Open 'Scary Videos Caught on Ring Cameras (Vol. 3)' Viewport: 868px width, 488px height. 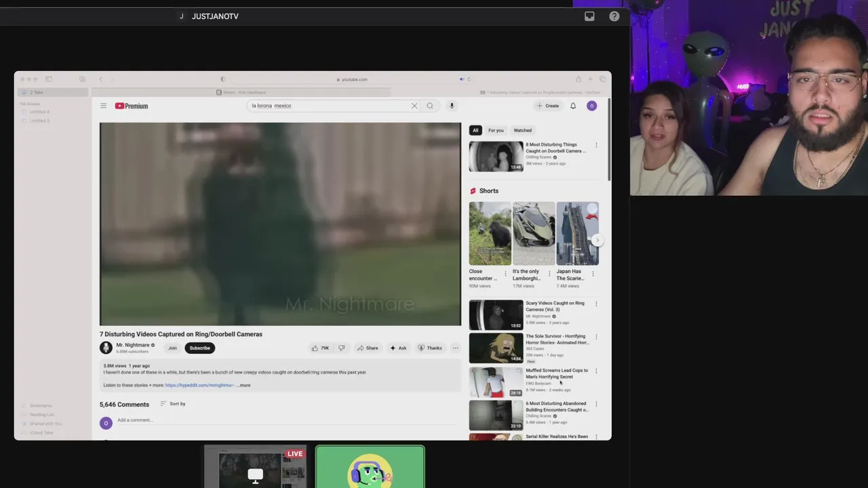[x=496, y=314]
